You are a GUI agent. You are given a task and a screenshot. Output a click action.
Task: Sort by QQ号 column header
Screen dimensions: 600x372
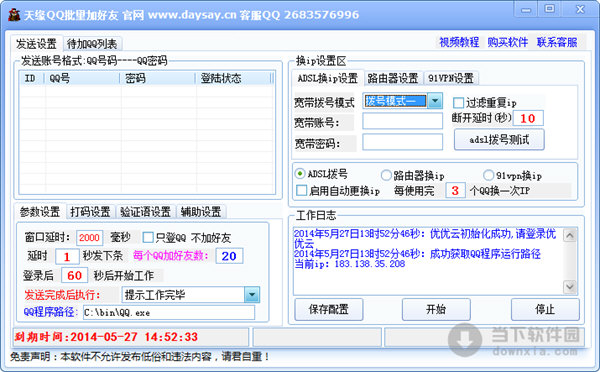[83, 78]
